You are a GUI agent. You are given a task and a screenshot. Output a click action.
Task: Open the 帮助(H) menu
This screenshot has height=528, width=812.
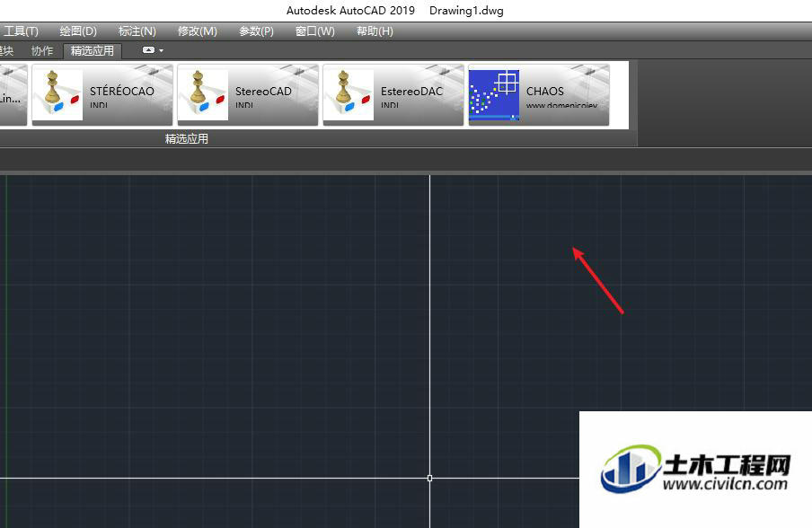click(x=375, y=31)
